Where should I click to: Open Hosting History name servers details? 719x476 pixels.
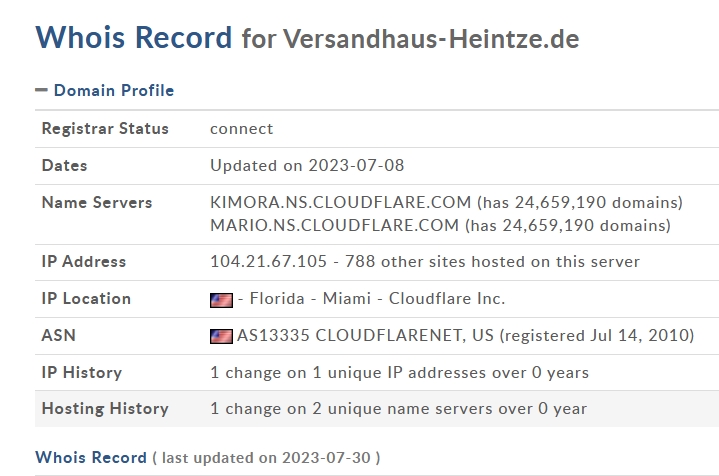point(398,409)
